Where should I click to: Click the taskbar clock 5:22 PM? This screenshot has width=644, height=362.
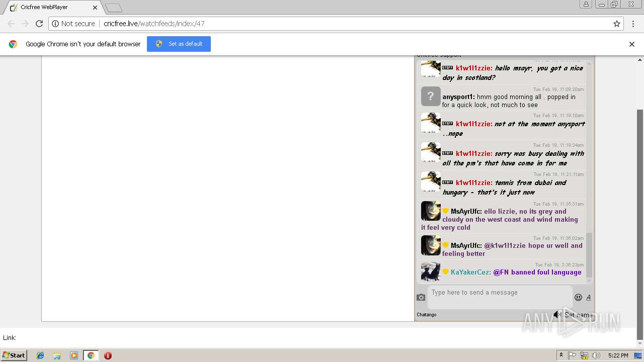point(618,355)
